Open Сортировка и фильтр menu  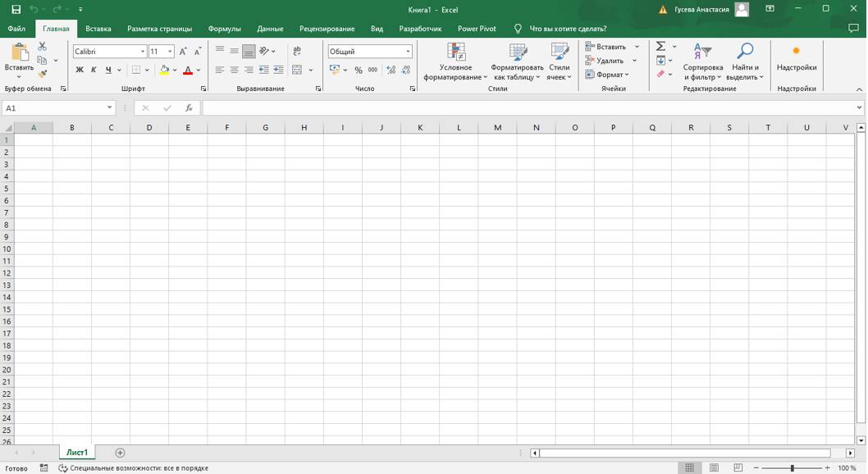coord(703,62)
